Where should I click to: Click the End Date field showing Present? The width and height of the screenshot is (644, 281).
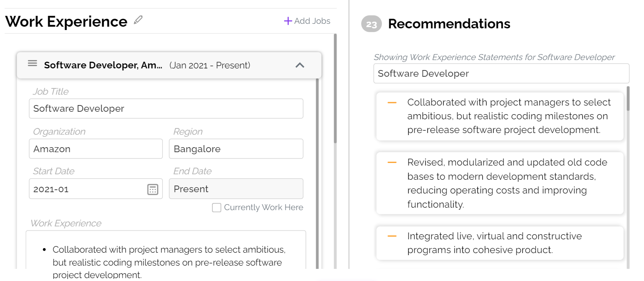point(236,189)
